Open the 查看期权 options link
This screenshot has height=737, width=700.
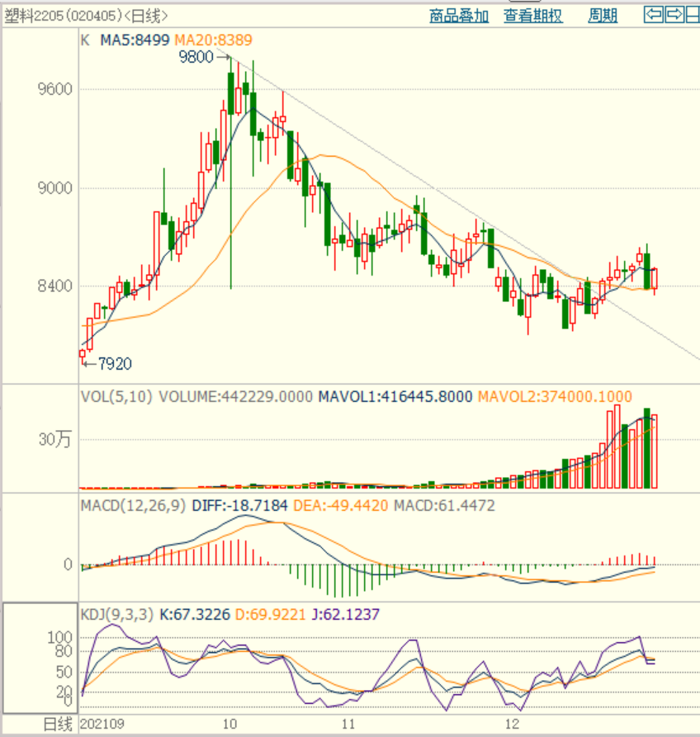pos(533,16)
